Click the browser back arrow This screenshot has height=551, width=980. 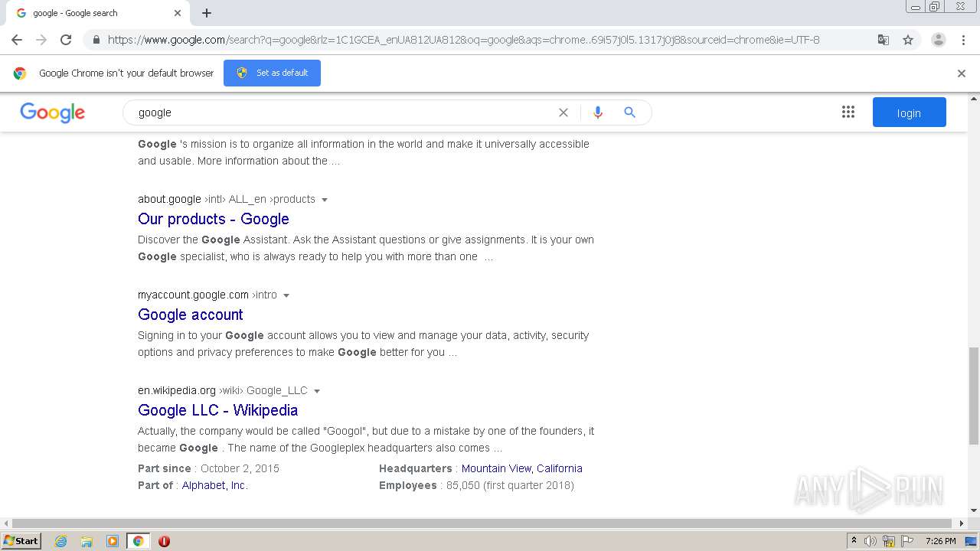(17, 40)
